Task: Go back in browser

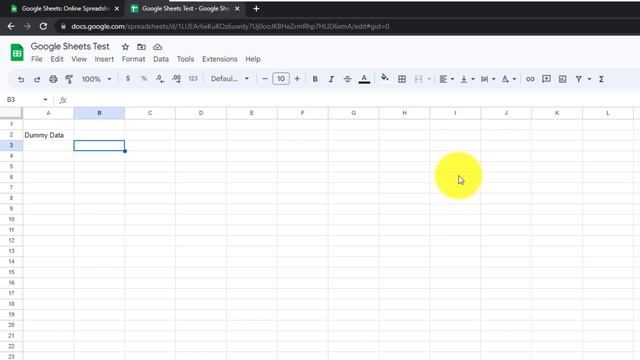Action: [11, 27]
